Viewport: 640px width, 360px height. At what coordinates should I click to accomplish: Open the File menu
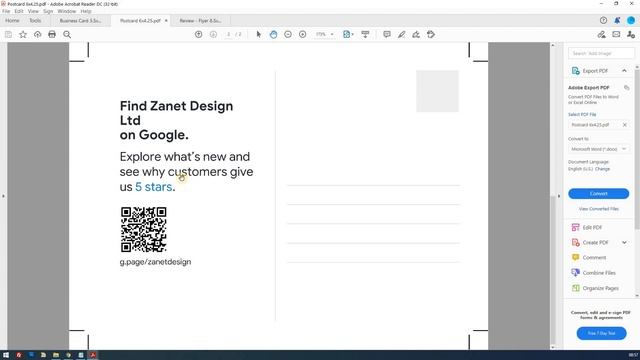coord(6,11)
